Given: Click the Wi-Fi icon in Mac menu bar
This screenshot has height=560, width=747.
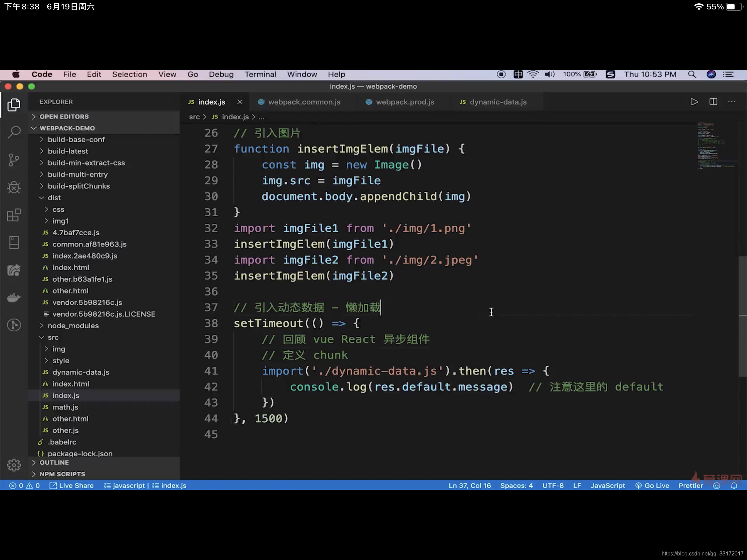Looking at the screenshot, I should (533, 74).
